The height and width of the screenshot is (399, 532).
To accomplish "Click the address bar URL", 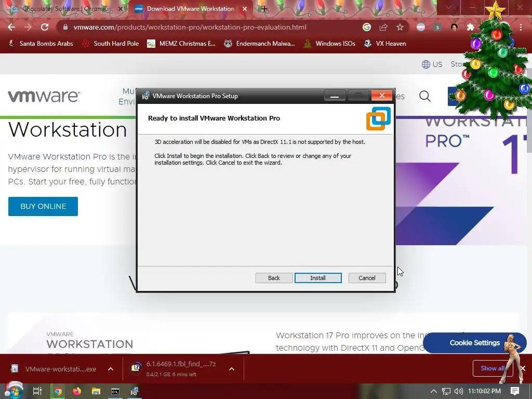I will coord(190,27).
